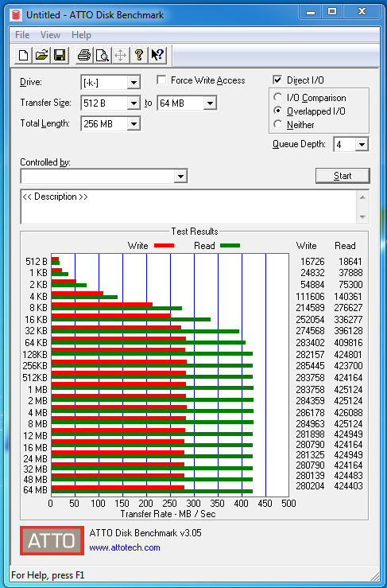Click the Print Preview magnifier icon
This screenshot has height=588, width=387.
point(102,55)
